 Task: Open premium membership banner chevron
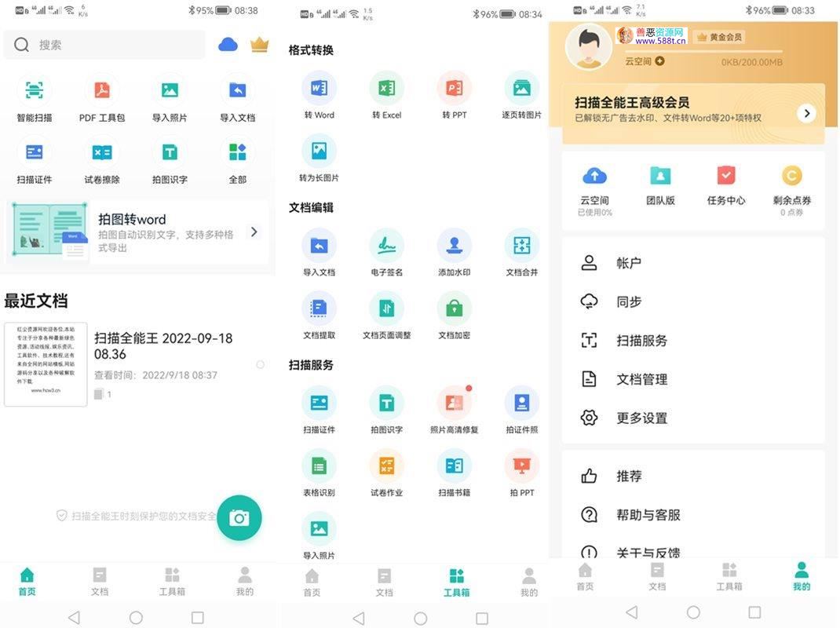pos(806,114)
